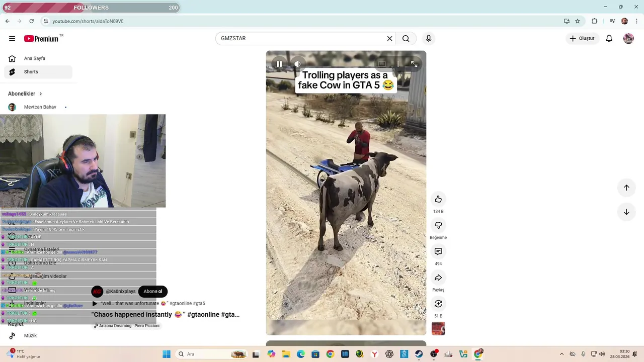
Task: Launch Steam from taskbar
Action: tap(419, 354)
